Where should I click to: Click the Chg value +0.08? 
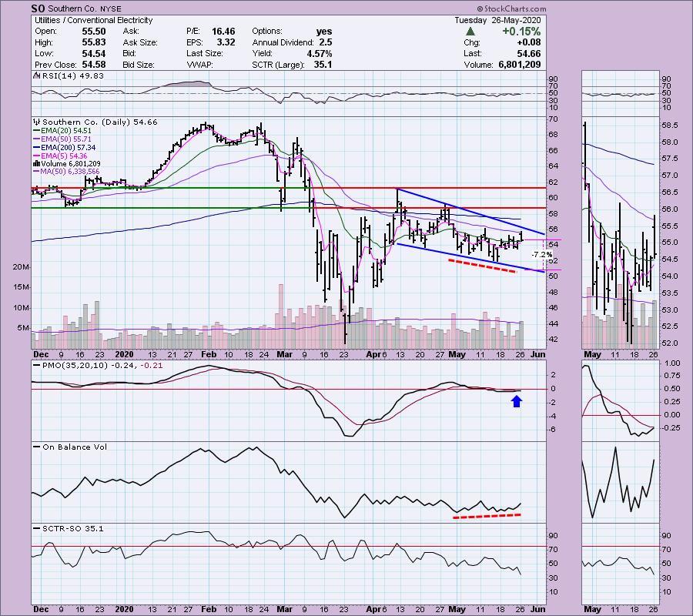(x=528, y=42)
